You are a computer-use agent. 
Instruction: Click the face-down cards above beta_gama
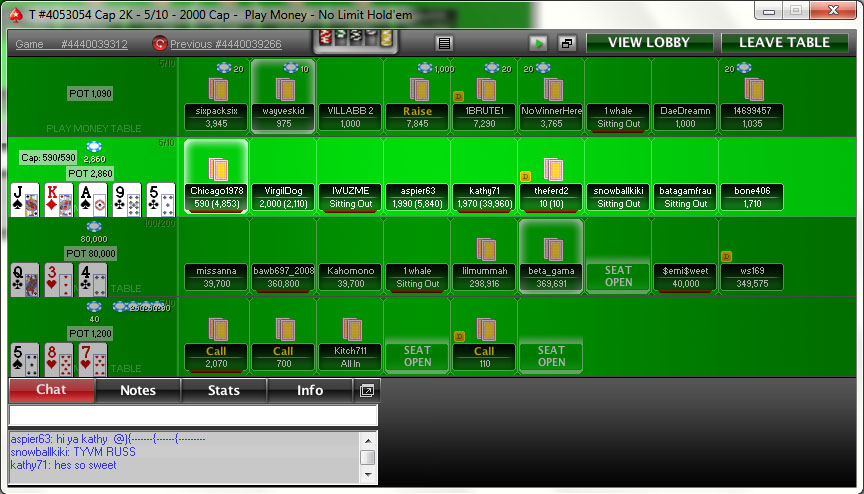[551, 248]
